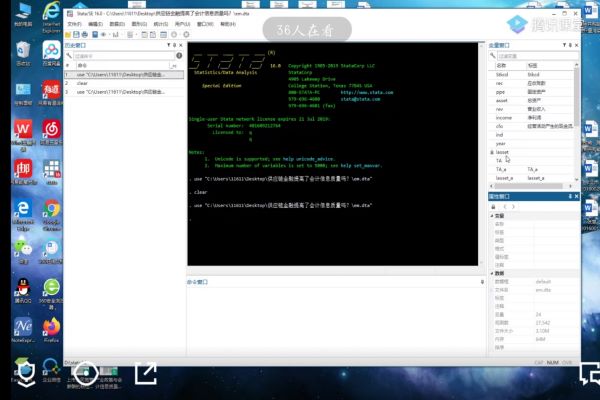This screenshot has height=400, width=600.
Task: Select history row 1 'use' command
Action: tap(124, 75)
